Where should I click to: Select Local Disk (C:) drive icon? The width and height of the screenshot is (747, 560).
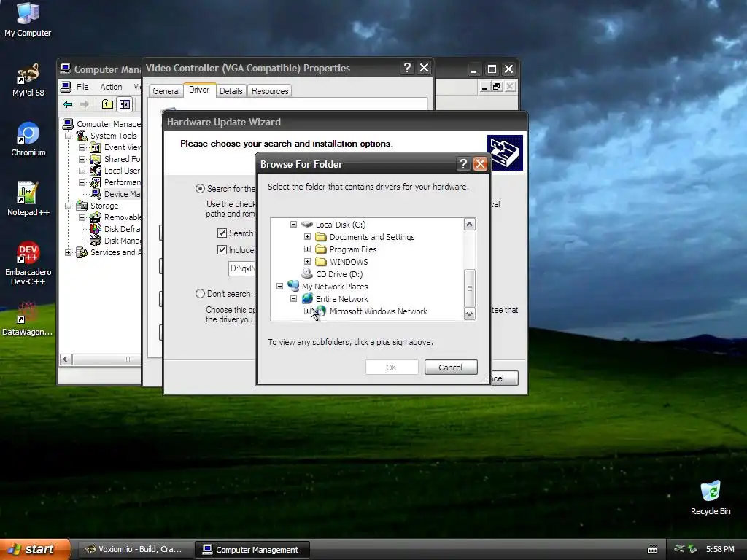click(307, 225)
